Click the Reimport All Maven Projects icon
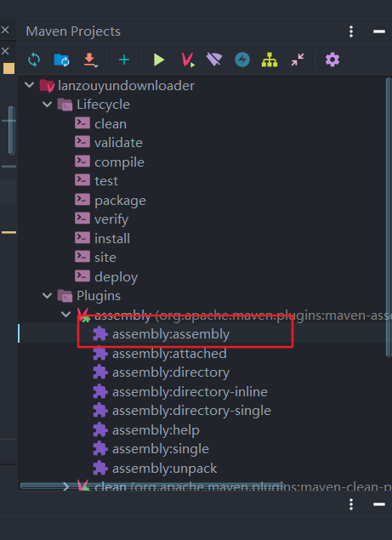The width and height of the screenshot is (392, 540). tap(34, 60)
